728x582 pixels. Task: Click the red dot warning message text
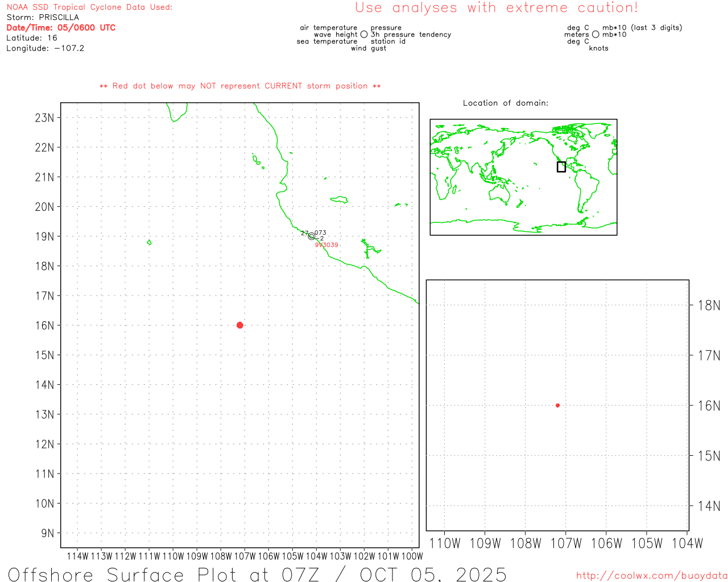click(x=240, y=86)
